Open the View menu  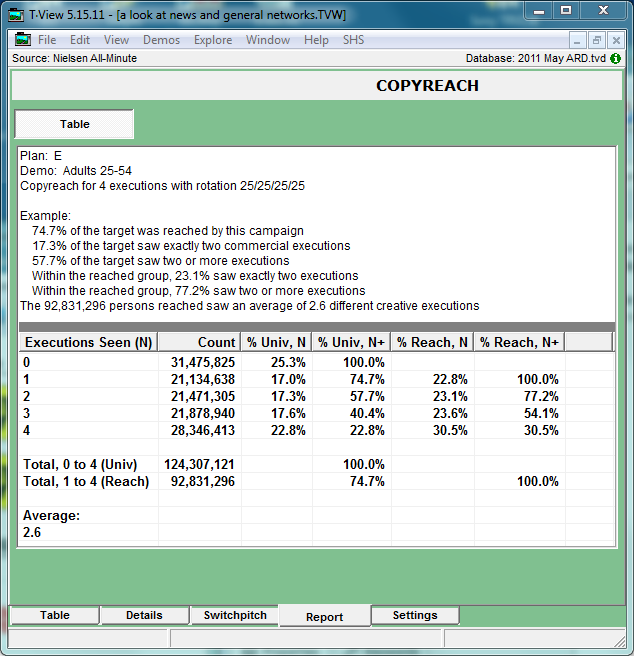[x=116, y=40]
